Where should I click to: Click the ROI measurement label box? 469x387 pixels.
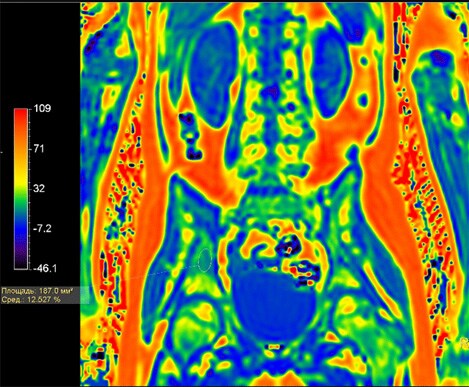point(45,295)
